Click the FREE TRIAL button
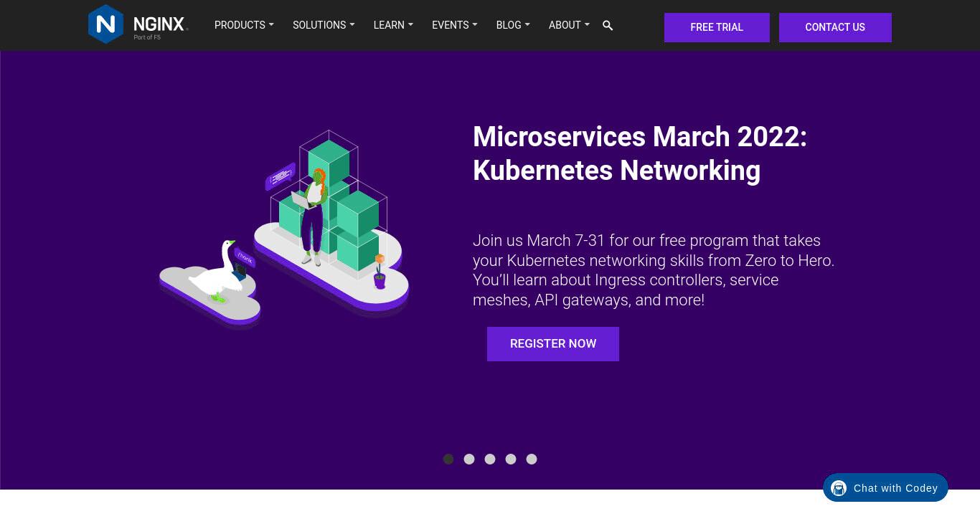The image size is (980, 529). [x=717, y=27]
